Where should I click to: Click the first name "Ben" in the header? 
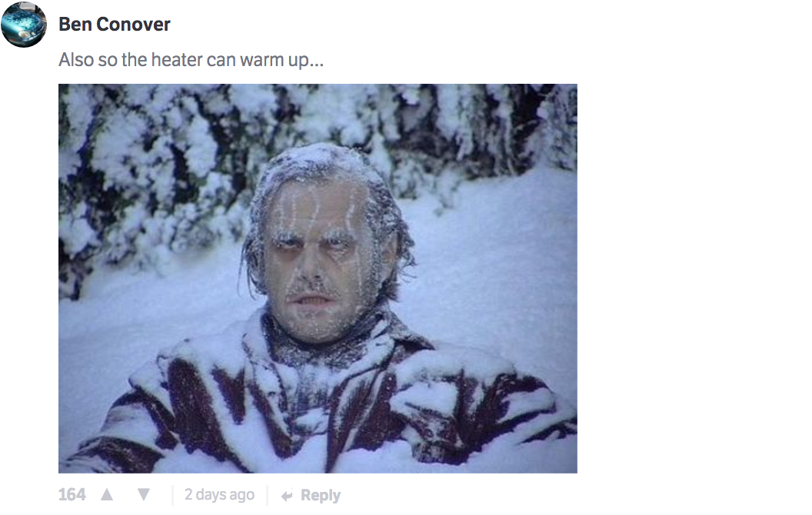coord(75,24)
